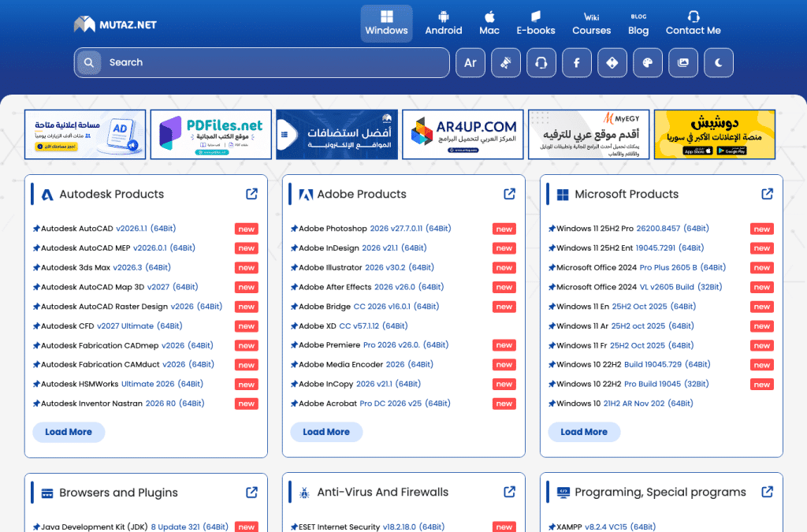Click new badge beside Autodesk AutoCAD MEP
This screenshot has width=807, height=532.
(x=247, y=248)
